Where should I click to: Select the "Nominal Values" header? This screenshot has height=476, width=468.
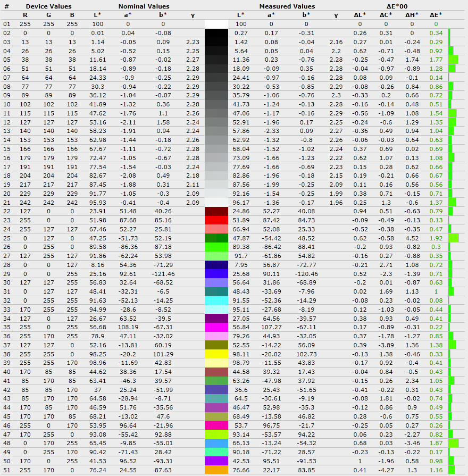pyautogui.click(x=144, y=6)
